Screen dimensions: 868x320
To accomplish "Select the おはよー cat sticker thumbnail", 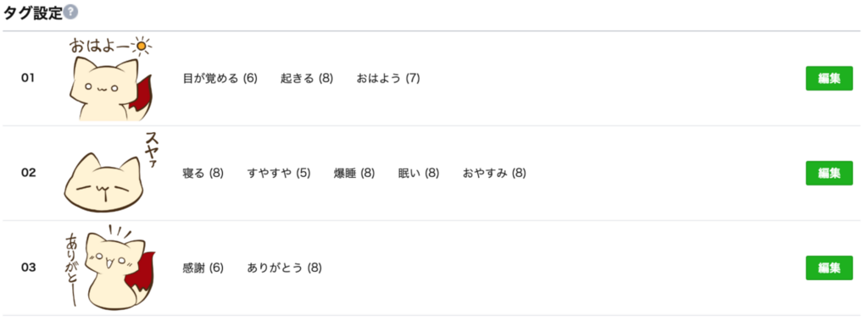I will coord(110,79).
